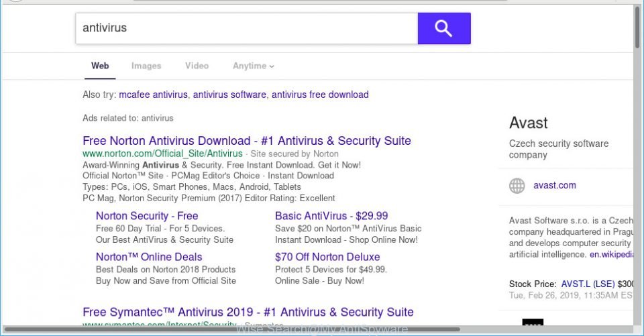Viewport: 644px width, 336px height.
Task: Open the mcafee antivirus suggestion
Action: (x=153, y=95)
